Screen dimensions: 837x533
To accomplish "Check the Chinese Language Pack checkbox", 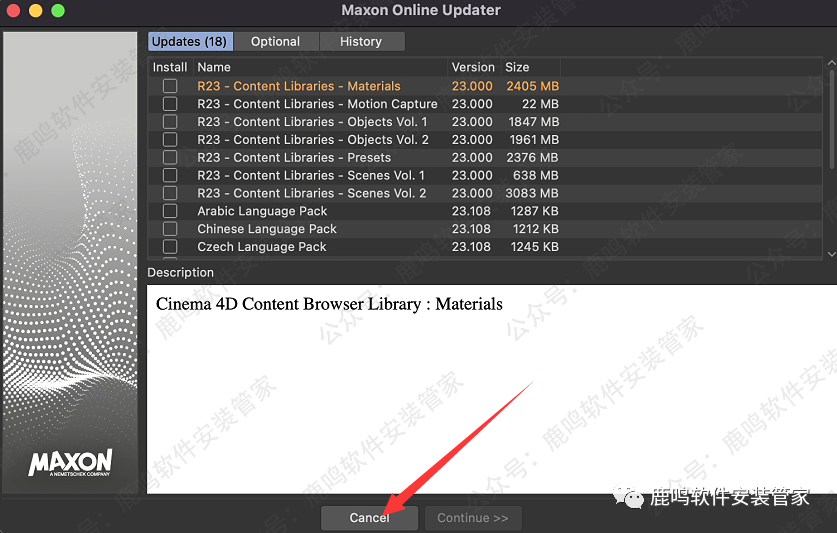I will (x=170, y=229).
